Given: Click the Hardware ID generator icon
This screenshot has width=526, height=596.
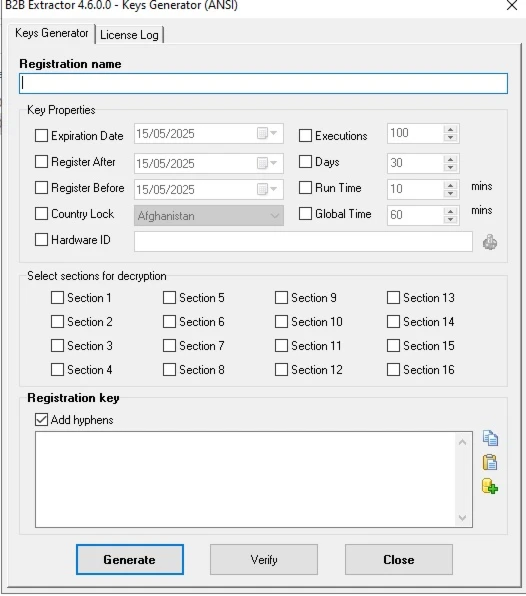Looking at the screenshot, I should click(x=490, y=242).
